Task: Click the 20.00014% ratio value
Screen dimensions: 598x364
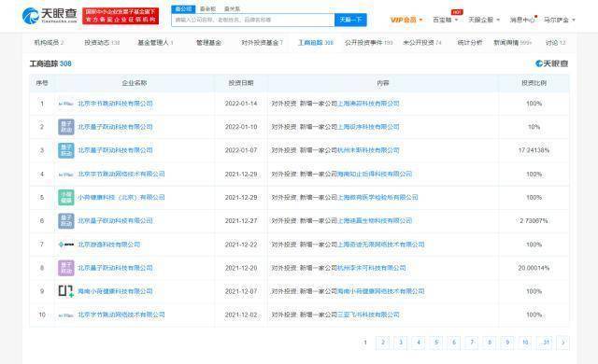Action: pos(534,268)
